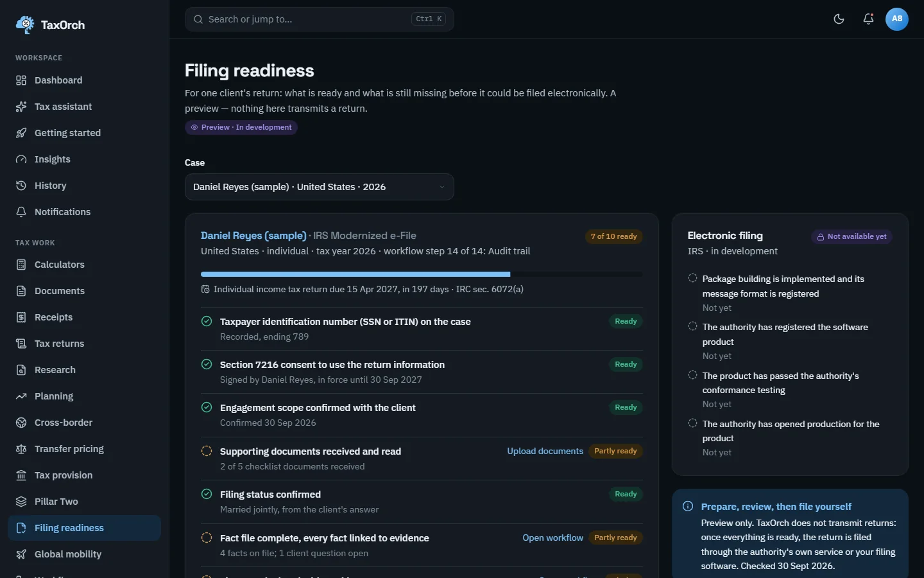
Task: Open Dashboard from sidebar
Action: (x=84, y=80)
